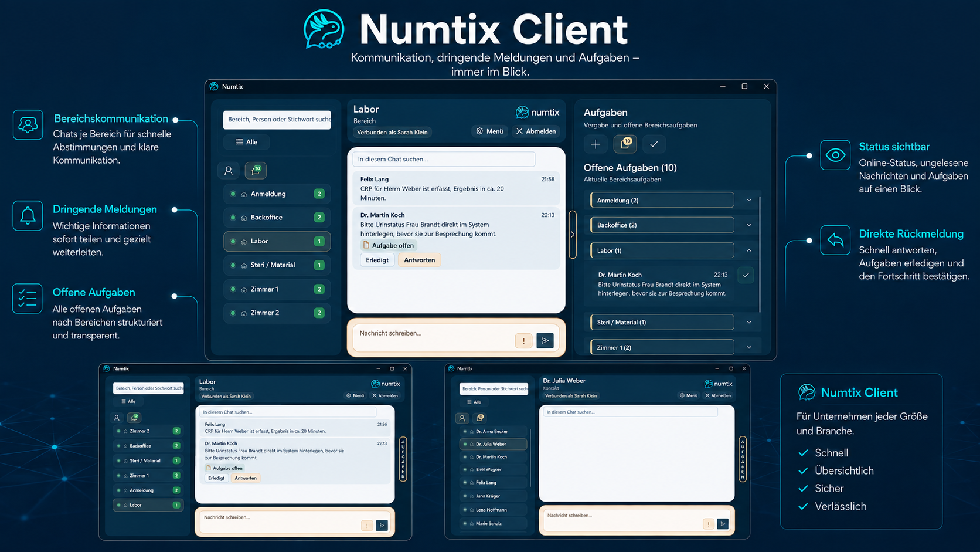
Task: Click the Dringende Meldungen bell icon
Action: point(28,215)
